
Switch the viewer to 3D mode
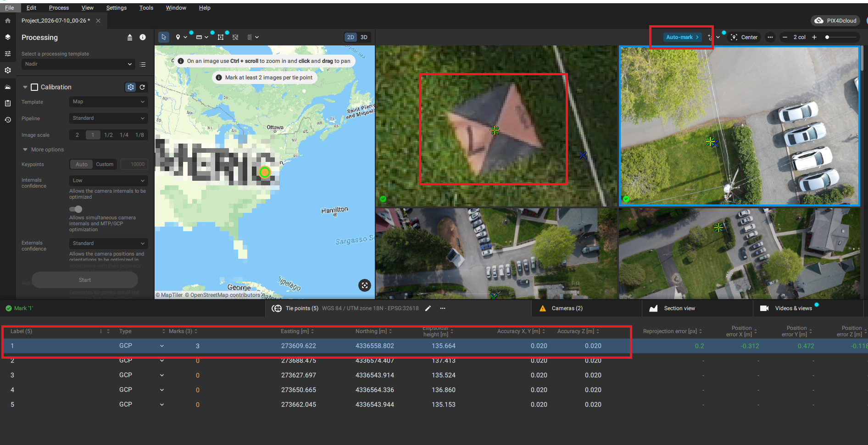[x=364, y=37]
